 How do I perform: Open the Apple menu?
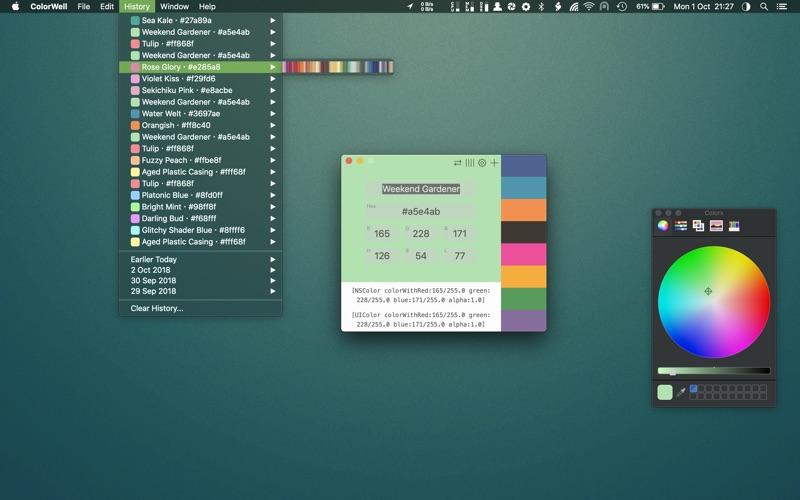(x=15, y=6)
